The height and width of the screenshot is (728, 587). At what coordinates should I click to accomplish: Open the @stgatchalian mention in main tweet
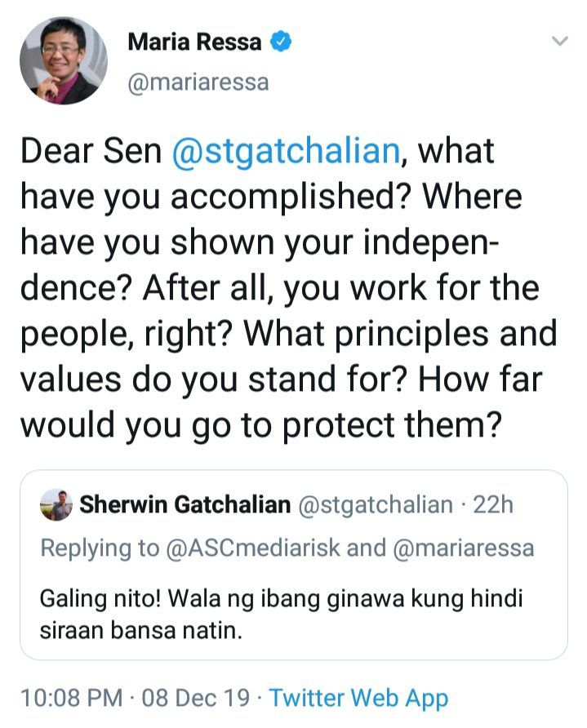tap(287, 152)
